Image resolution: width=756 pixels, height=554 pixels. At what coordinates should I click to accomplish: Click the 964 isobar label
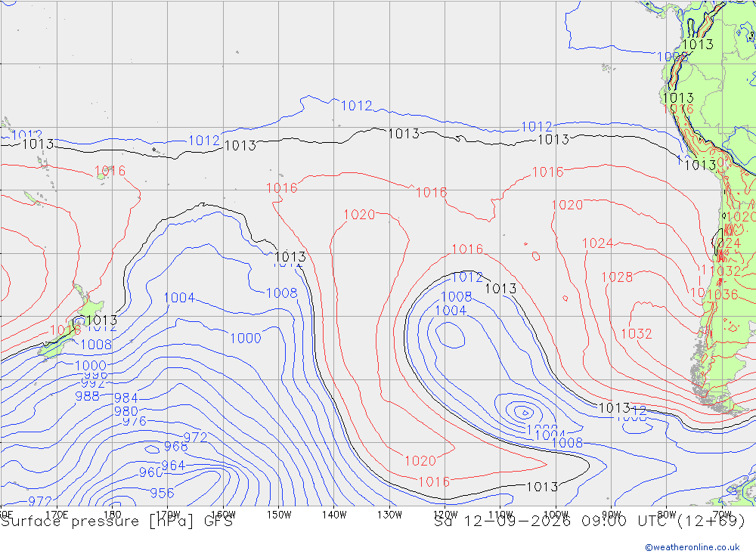point(172,466)
